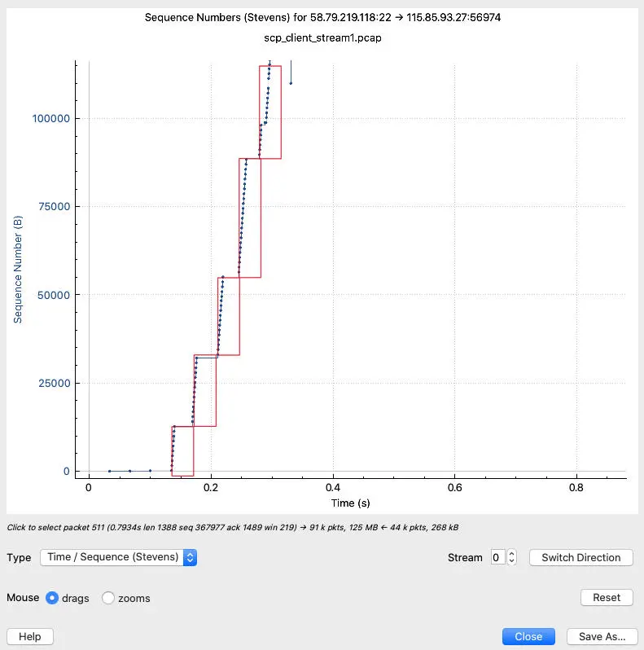The width and height of the screenshot is (644, 650).
Task: Click the Mouse label
Action: [23, 597]
